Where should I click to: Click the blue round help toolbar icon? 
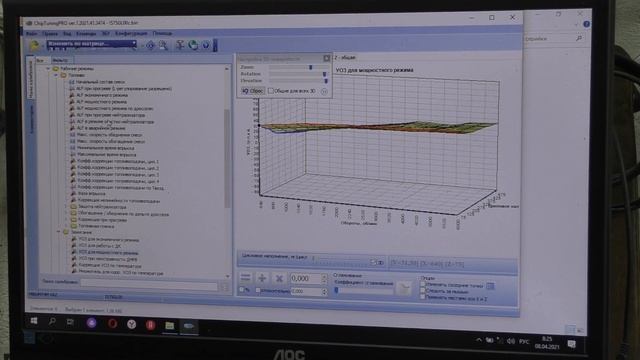[206, 45]
